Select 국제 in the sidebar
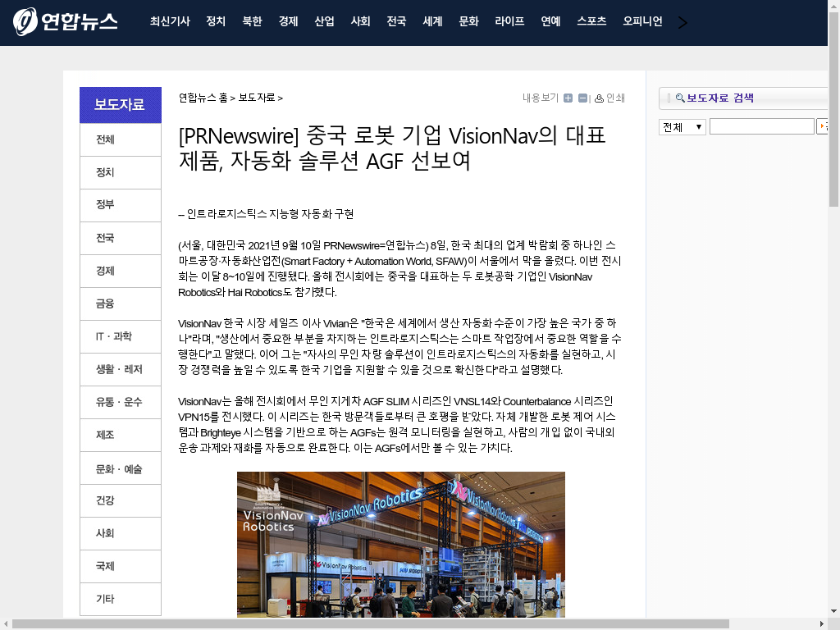Image resolution: width=840 pixels, height=630 pixels. (121, 566)
